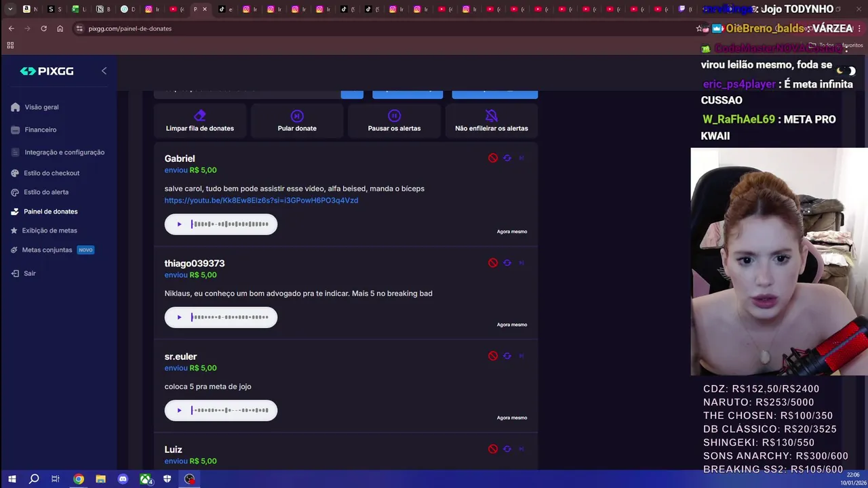Select the donor name Gabriel
Image resolution: width=868 pixels, height=488 pixels.
point(180,159)
